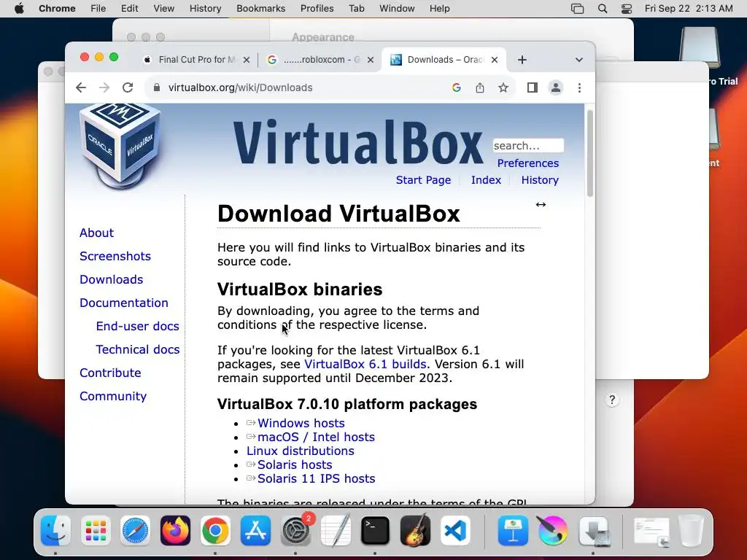Click the page vertical scrollbar thumb
Image resolution: width=747 pixels, height=560 pixels.
click(589, 153)
